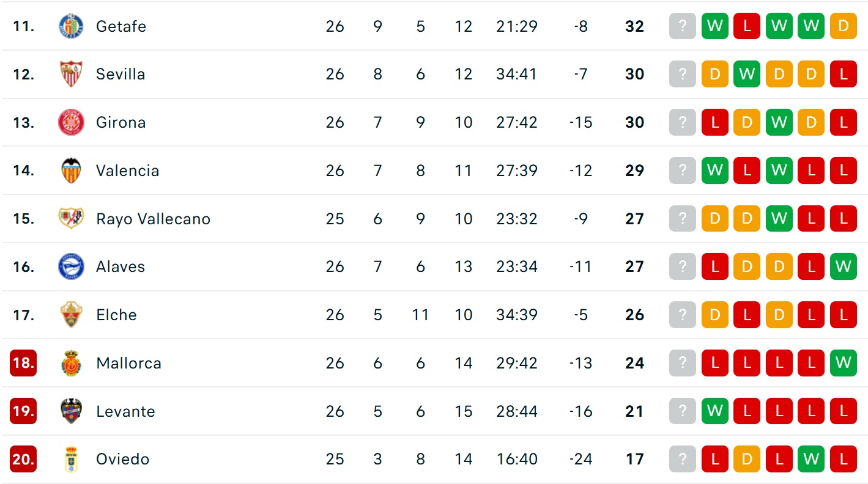This screenshot has width=868, height=484.
Task: Click Alaves's green W form badge
Action: [843, 266]
